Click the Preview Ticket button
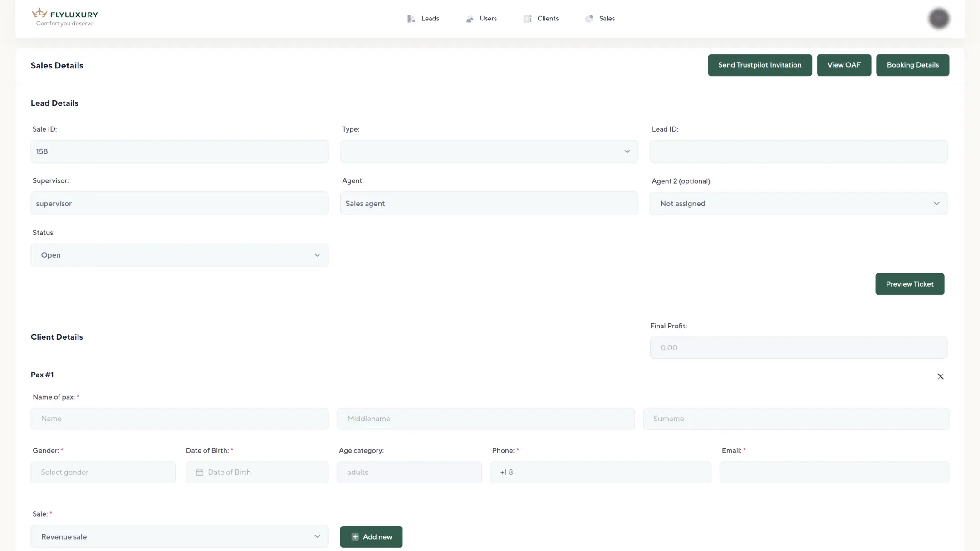This screenshot has width=980, height=551. point(909,284)
